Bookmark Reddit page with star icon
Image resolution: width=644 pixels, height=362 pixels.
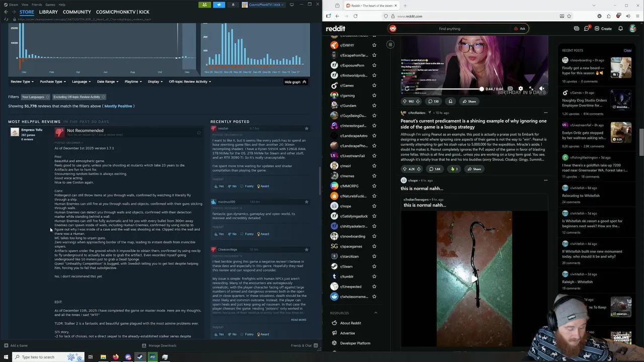point(569,16)
